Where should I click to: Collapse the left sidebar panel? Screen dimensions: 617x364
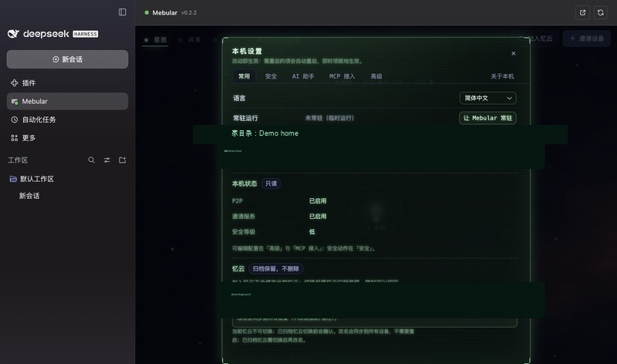point(123,12)
